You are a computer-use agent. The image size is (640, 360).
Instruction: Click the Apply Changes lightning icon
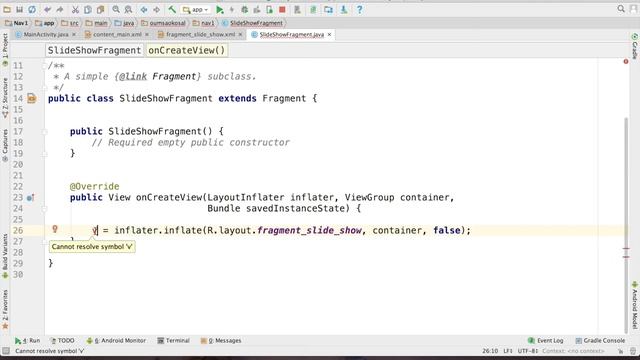pos(232,9)
